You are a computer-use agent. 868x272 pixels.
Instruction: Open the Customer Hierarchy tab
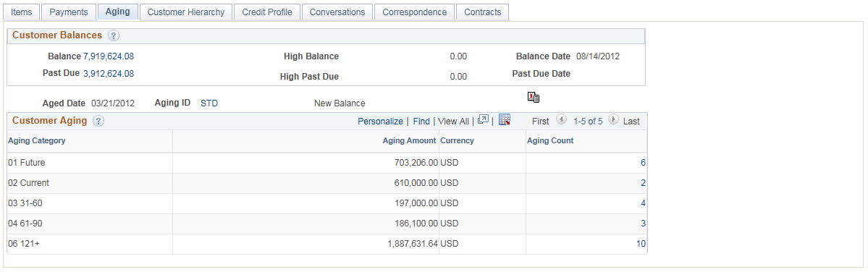[x=185, y=12]
